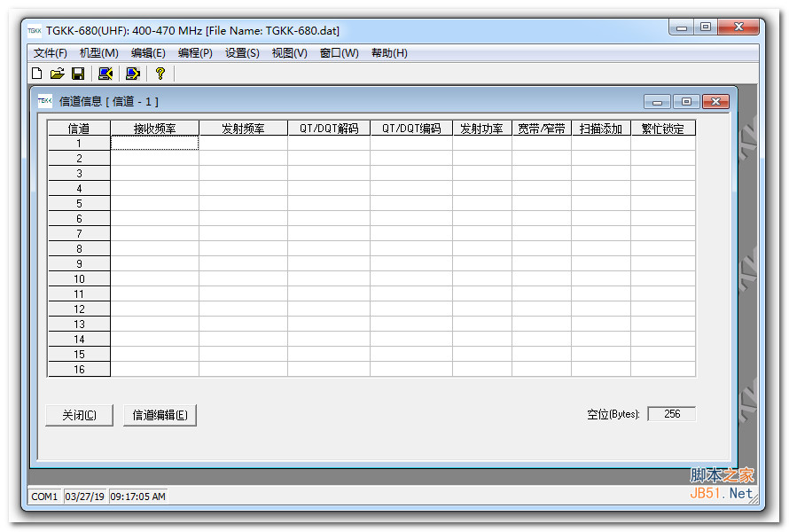789x532 pixels.
Task: Open a file with the folder icon
Action: tap(58, 74)
